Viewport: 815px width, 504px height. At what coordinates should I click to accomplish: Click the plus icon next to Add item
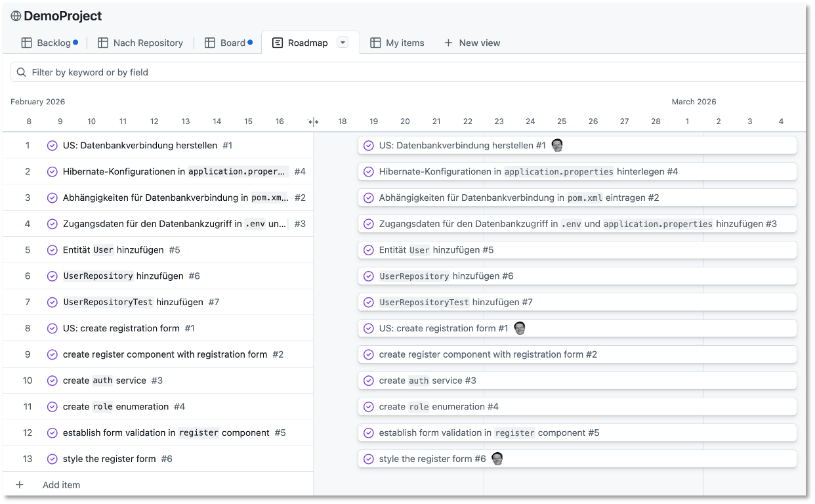[x=20, y=485]
